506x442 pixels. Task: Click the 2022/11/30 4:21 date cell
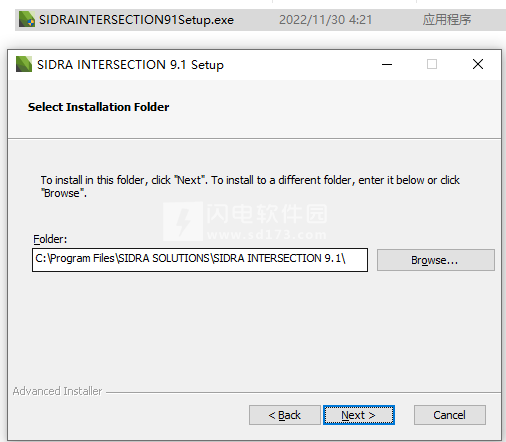coord(325,20)
